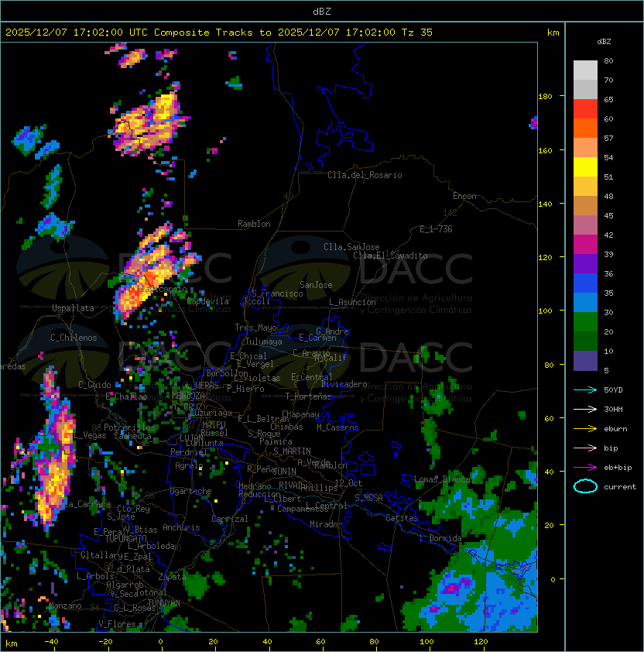Click the 'Divisadero' label
Screen dimensions: 644x652
click(344, 384)
